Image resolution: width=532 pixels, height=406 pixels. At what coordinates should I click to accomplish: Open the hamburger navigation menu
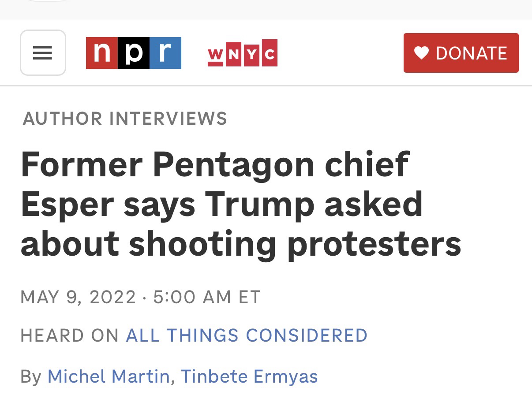tap(43, 53)
